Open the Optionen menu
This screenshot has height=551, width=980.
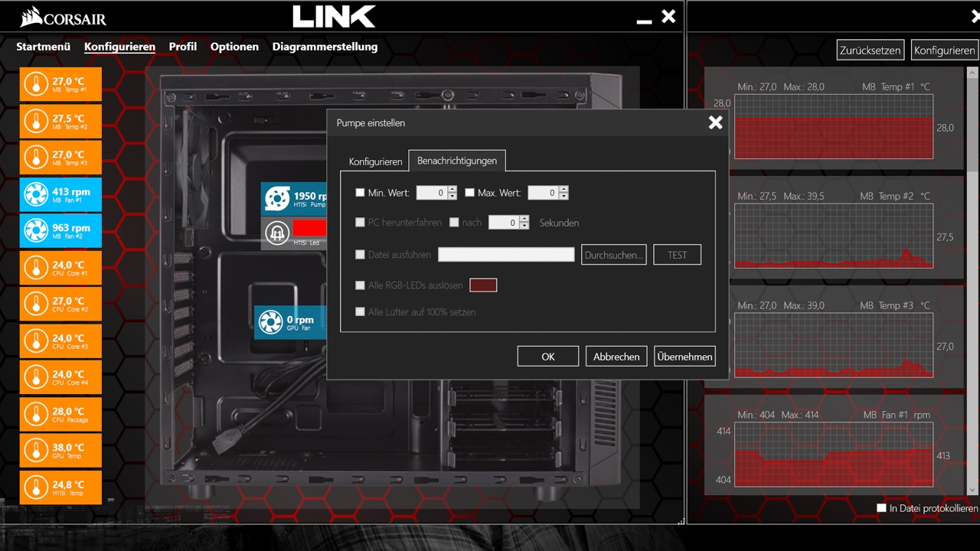234,47
